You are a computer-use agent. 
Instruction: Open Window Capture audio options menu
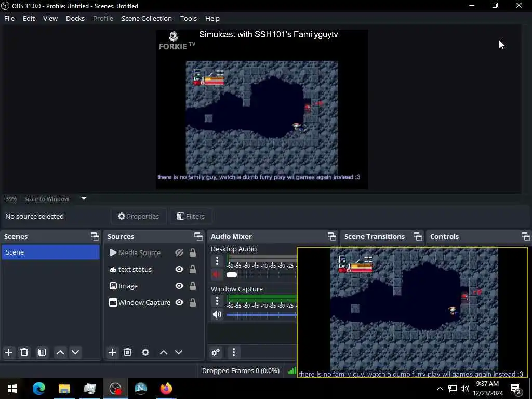pyautogui.click(x=217, y=301)
